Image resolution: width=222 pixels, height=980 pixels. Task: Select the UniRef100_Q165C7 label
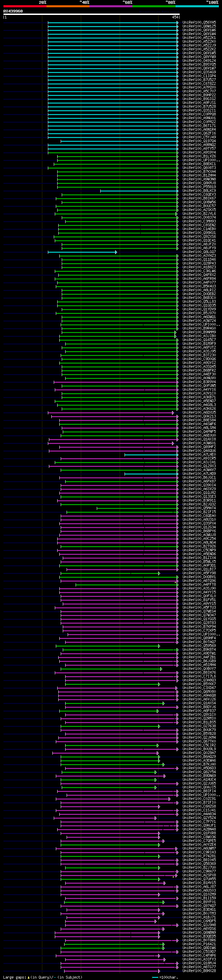tap(199, 340)
